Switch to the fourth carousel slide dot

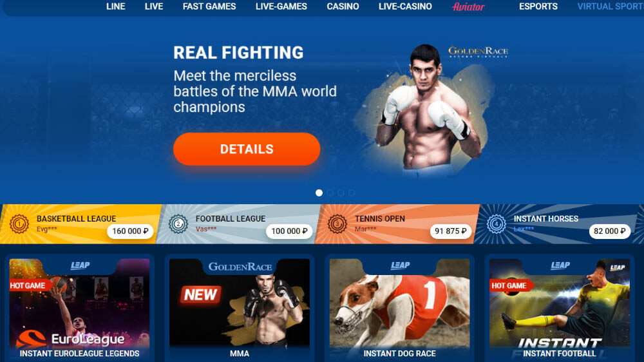click(352, 193)
